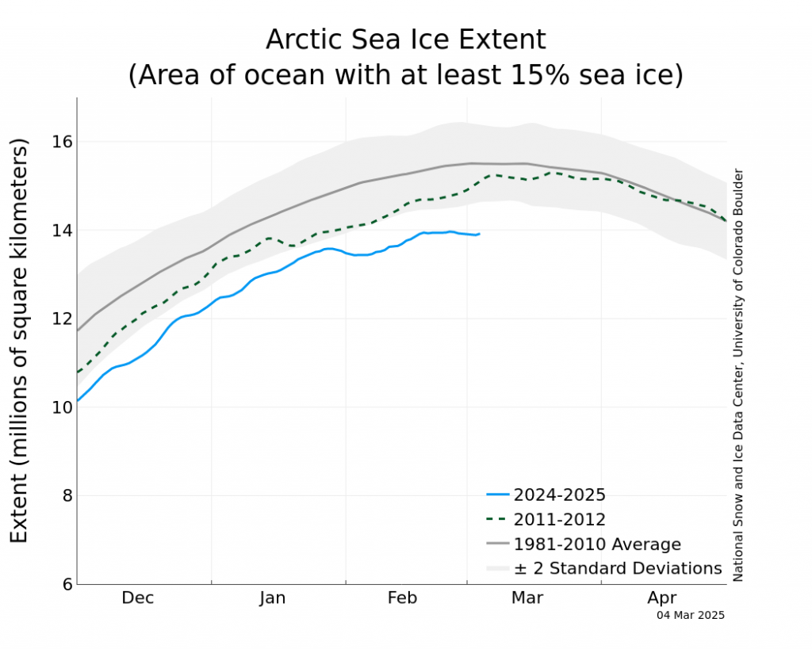Click the Jan month axis label
This screenshot has height=649, width=812.
[x=273, y=597]
